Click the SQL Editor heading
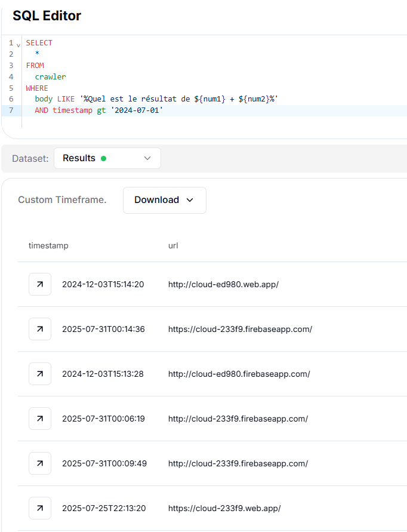Image resolution: width=407 pixels, height=532 pixels. coord(47,16)
